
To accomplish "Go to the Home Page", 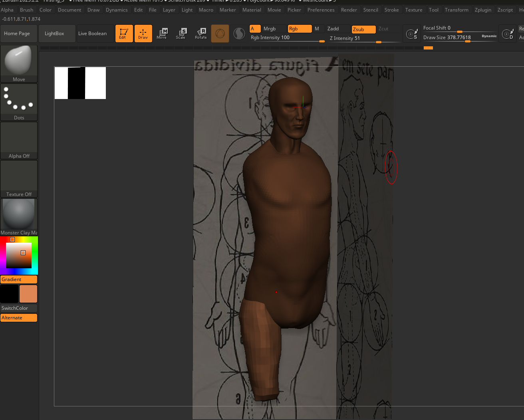I will click(x=19, y=34).
